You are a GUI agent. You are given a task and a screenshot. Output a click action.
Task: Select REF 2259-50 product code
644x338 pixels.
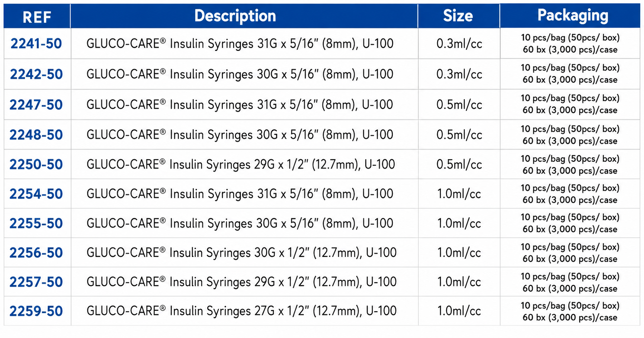36,311
